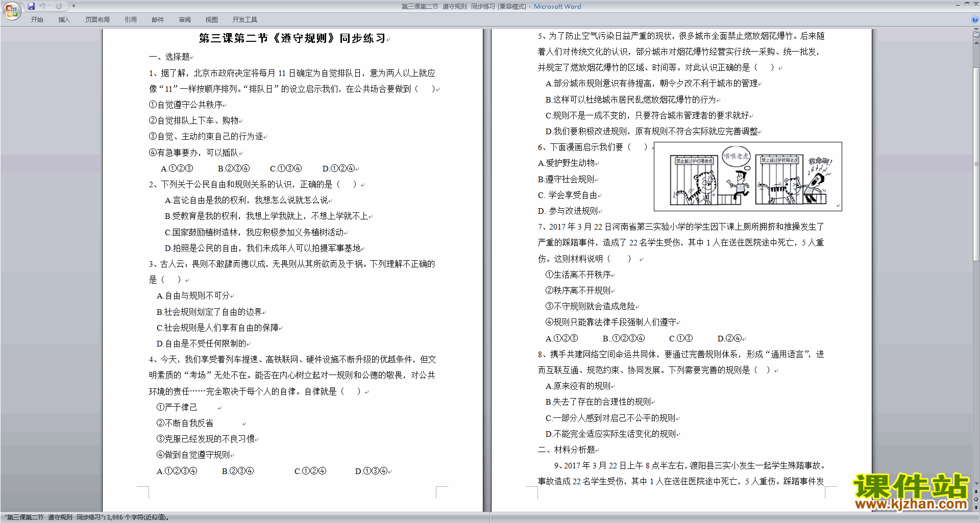Switch to the 审阅 tab

pyautogui.click(x=185, y=19)
